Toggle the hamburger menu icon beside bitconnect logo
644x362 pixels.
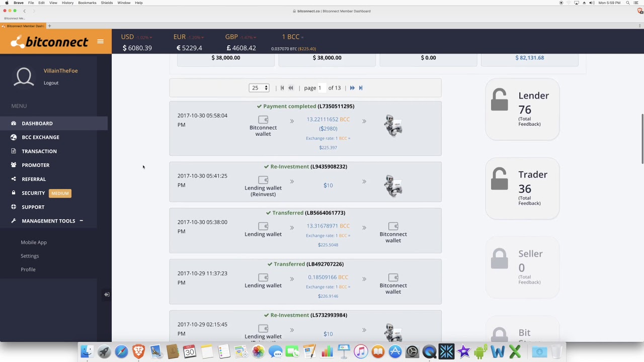coord(100,41)
